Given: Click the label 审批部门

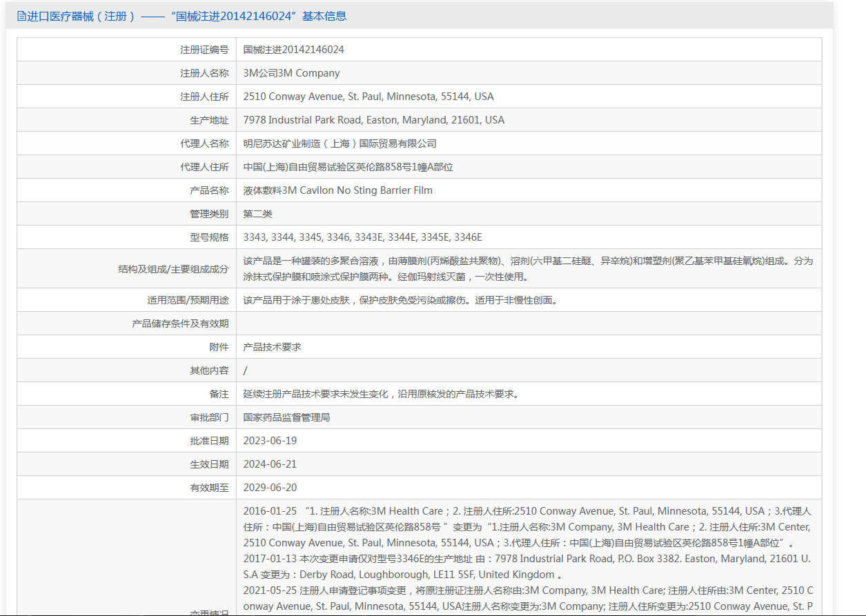Looking at the screenshot, I should 209,417.
